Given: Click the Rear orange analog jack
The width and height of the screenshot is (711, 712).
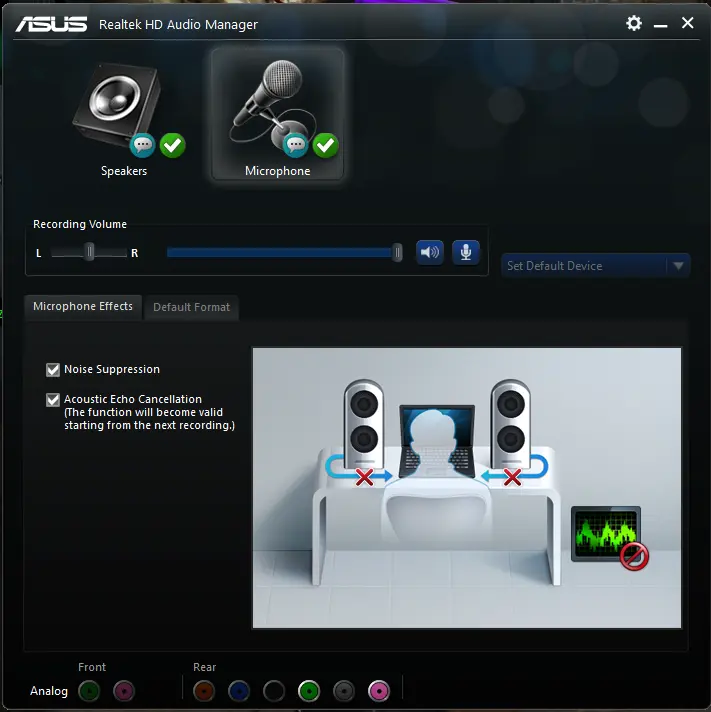Looking at the screenshot, I should pyautogui.click(x=204, y=691).
